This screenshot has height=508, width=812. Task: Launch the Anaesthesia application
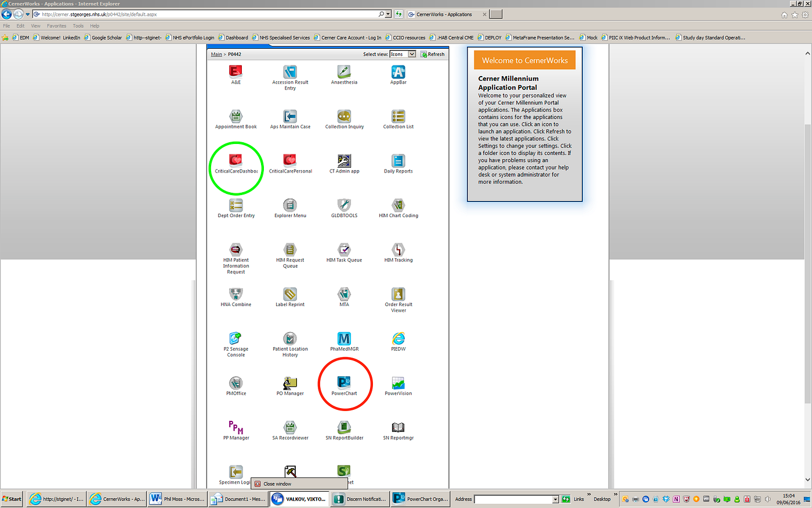pos(344,72)
